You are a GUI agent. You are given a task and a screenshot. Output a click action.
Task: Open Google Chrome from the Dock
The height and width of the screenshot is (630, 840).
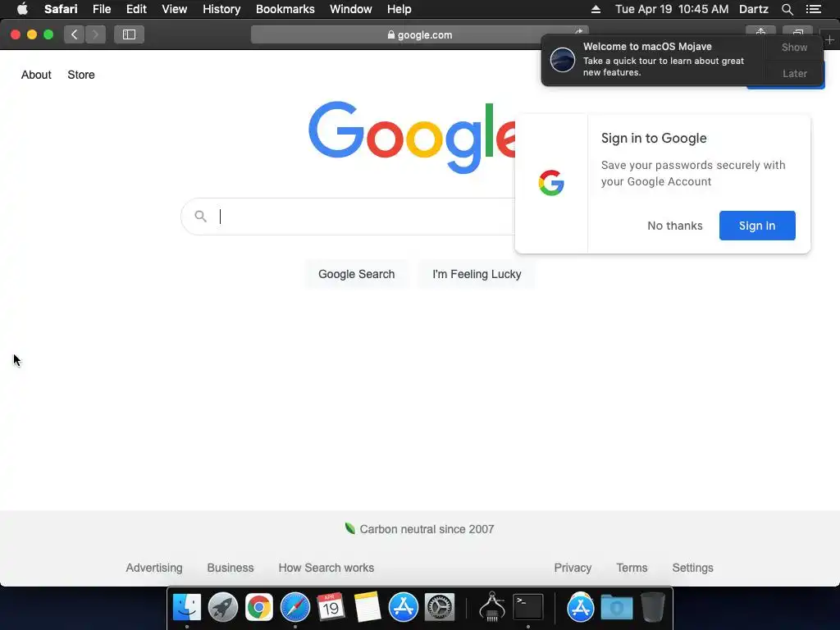258,607
